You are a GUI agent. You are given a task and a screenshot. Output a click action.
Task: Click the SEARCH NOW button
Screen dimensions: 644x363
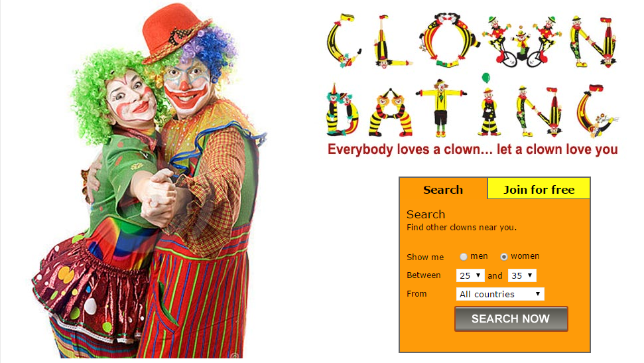(x=511, y=319)
